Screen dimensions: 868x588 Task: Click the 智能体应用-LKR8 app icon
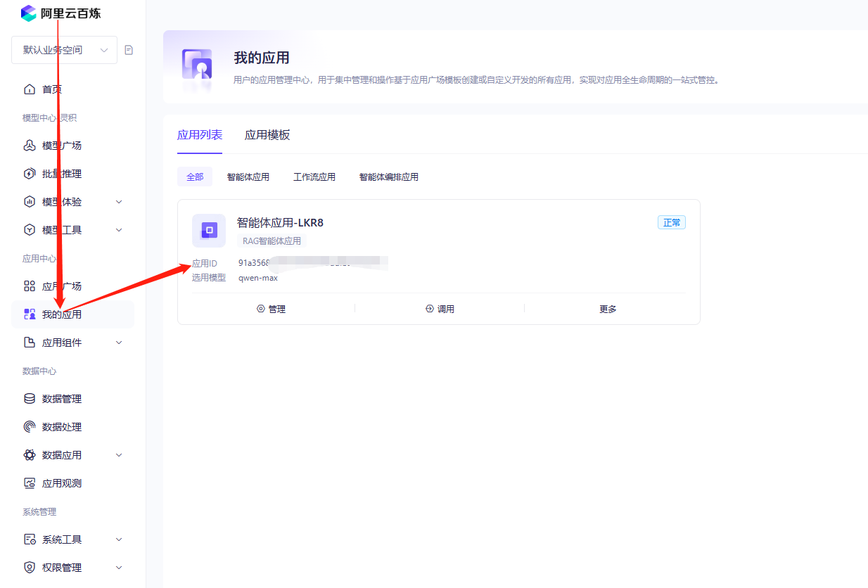pos(209,231)
